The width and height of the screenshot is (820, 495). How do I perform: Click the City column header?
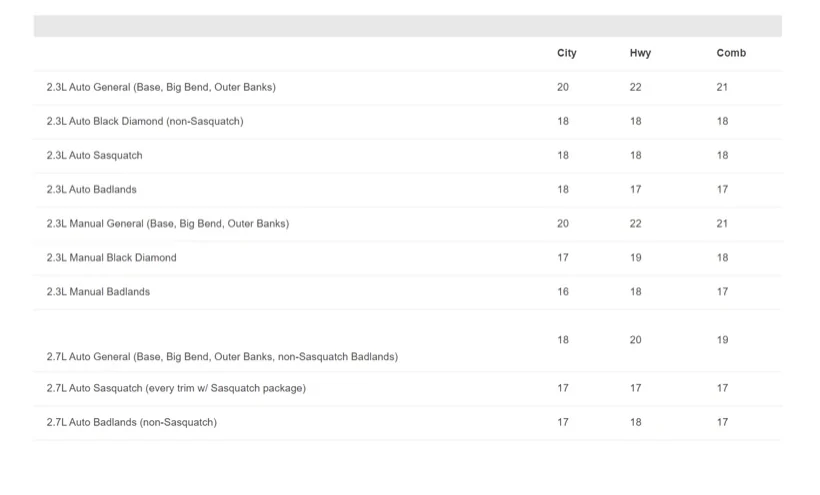tap(566, 53)
